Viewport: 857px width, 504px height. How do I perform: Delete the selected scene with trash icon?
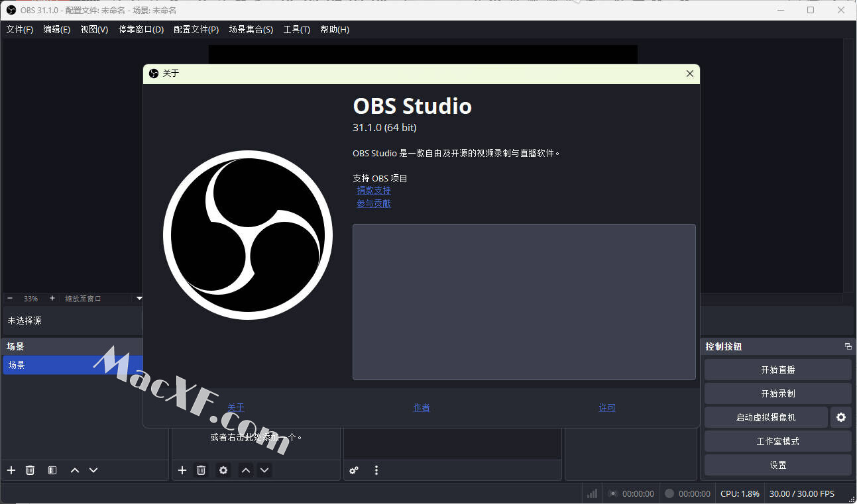(x=30, y=470)
